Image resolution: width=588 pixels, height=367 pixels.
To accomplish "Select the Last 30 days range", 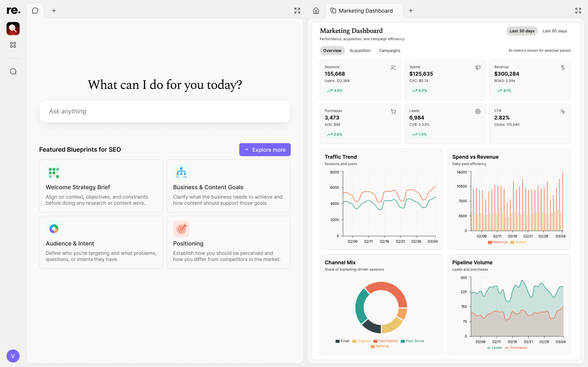I will 522,31.
